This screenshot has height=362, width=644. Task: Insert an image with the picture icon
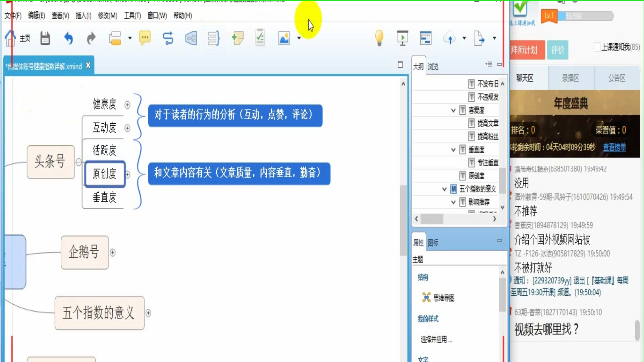284,39
